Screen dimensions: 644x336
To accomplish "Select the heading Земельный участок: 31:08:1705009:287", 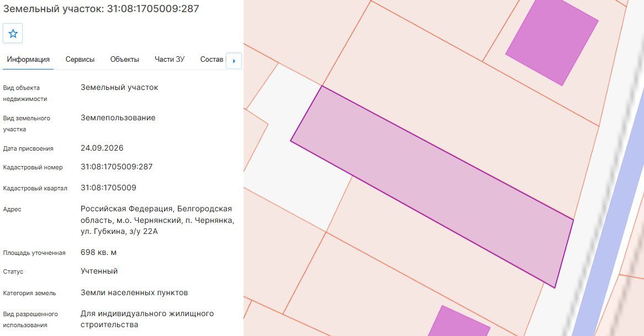I will 101,9.
